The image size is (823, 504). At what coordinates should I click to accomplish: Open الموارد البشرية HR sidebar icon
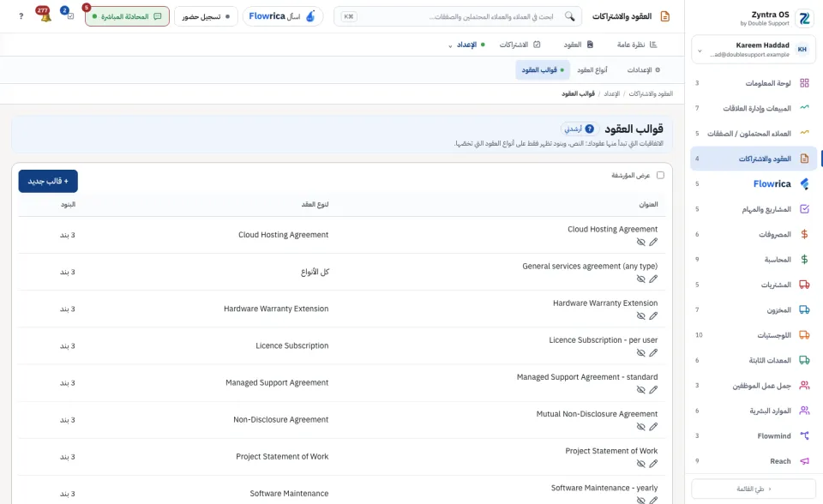click(804, 411)
